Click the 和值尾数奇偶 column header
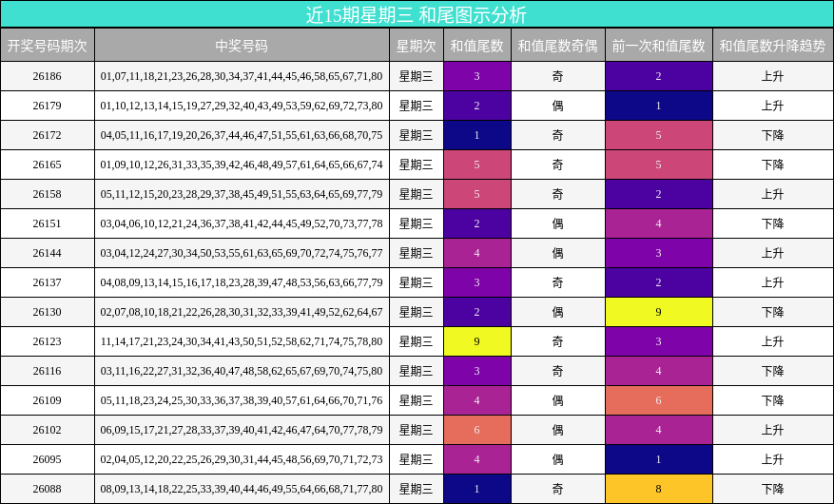 point(558,46)
